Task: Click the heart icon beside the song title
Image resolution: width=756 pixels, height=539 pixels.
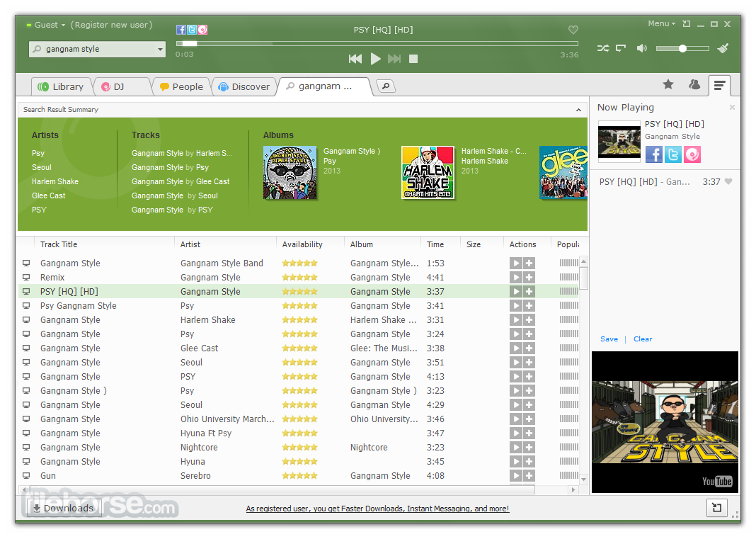Action: pyautogui.click(x=573, y=30)
